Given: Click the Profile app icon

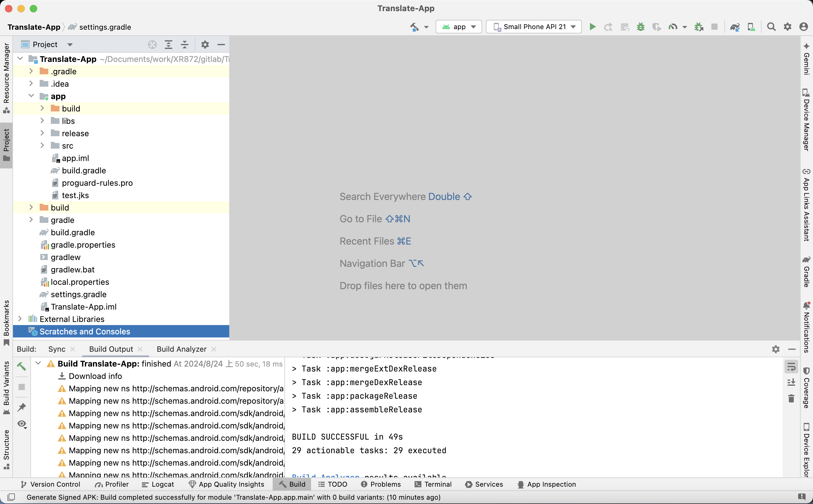Looking at the screenshot, I should (x=673, y=27).
